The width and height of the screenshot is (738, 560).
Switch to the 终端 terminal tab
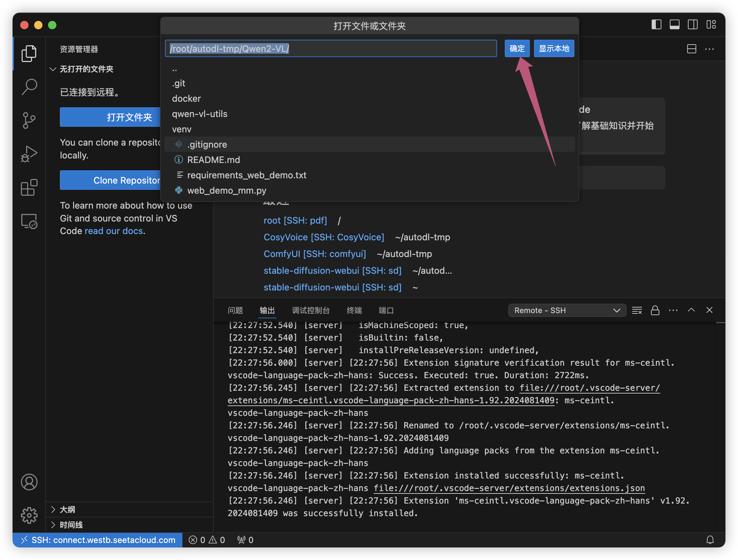pyautogui.click(x=354, y=310)
